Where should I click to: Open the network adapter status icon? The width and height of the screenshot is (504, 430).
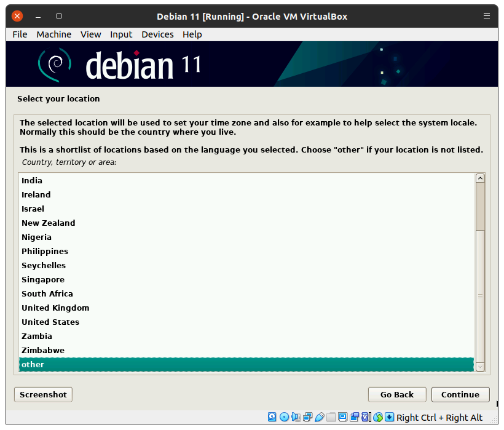(307, 417)
